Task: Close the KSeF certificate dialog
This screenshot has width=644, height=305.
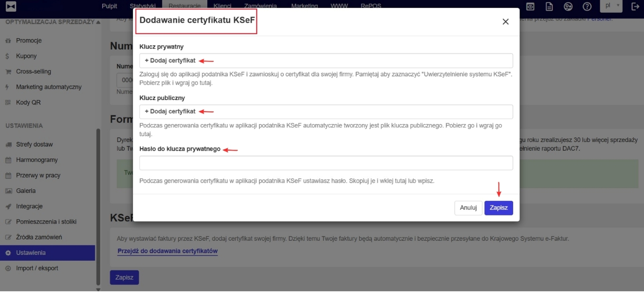Action: point(506,22)
